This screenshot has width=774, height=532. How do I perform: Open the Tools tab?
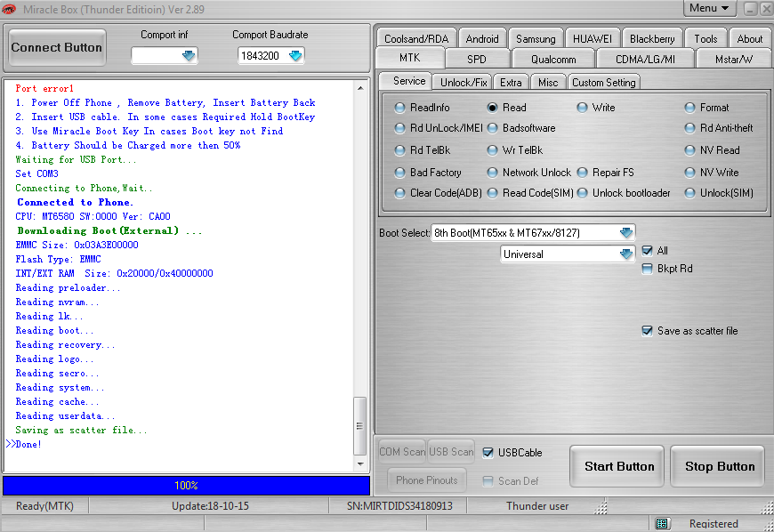click(x=705, y=38)
